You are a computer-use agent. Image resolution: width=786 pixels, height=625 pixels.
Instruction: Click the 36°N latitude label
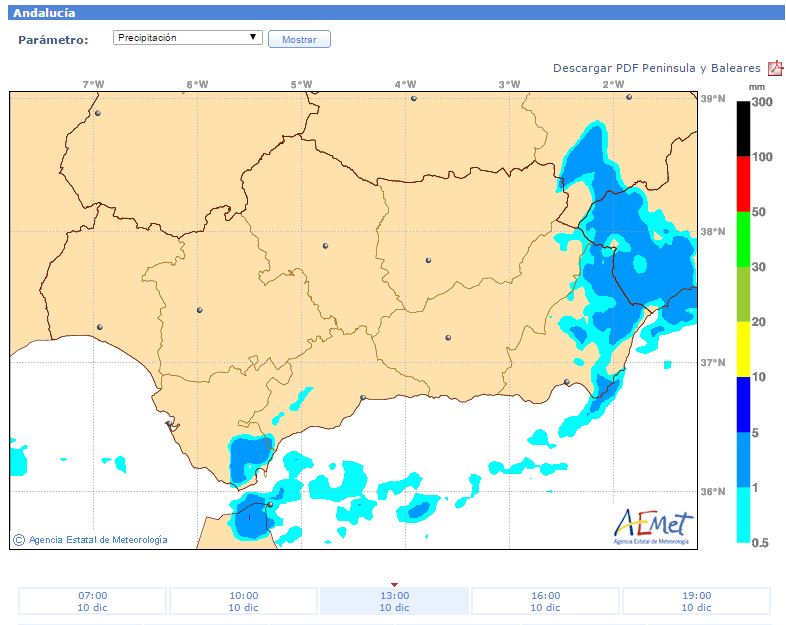pos(713,491)
